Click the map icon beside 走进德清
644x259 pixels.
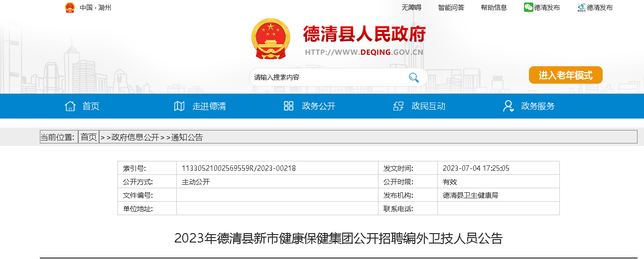pos(179,106)
